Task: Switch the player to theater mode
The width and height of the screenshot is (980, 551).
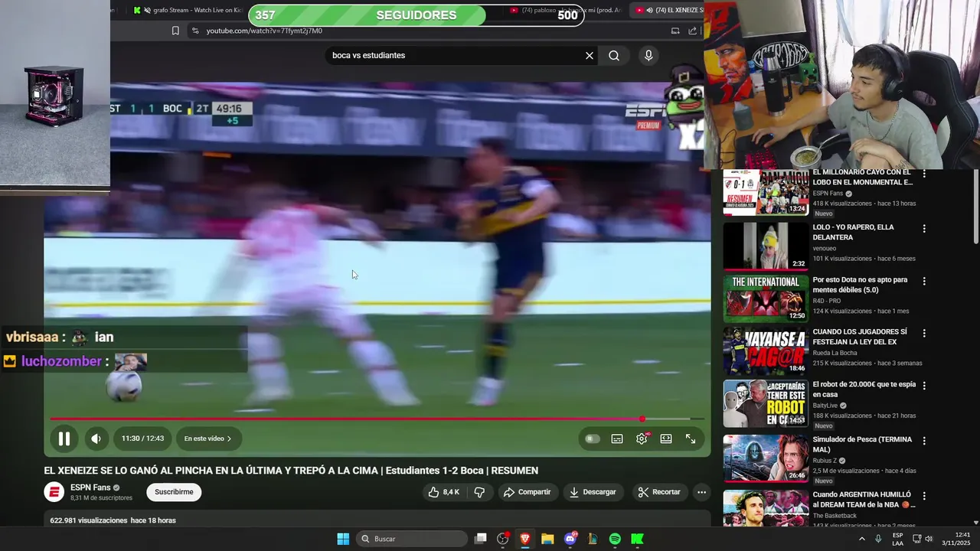Action: click(x=666, y=439)
